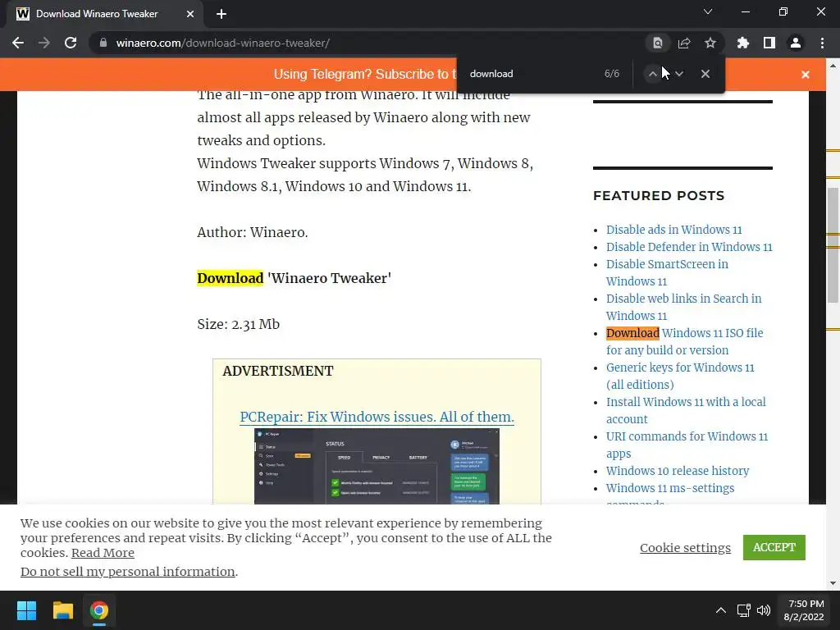Open the PCRepair advertisement link
Screen dimensions: 840x630
(377, 417)
